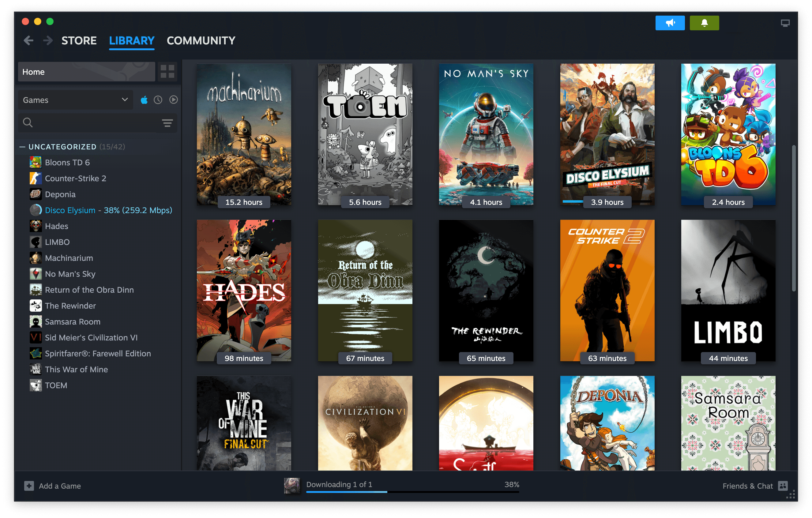Image resolution: width=812 pixels, height=518 pixels.
Task: Open the Friends & Chat icon
Action: [783, 486]
